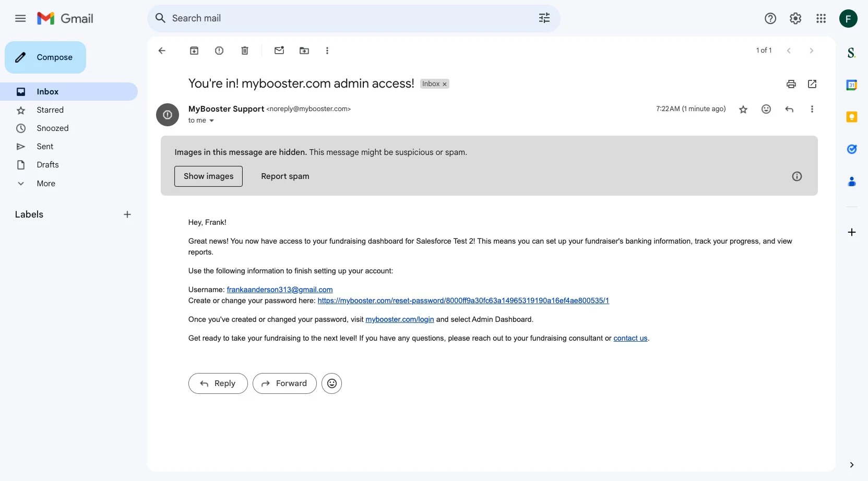Open search filter options icon
This screenshot has width=868, height=481.
(544, 18)
